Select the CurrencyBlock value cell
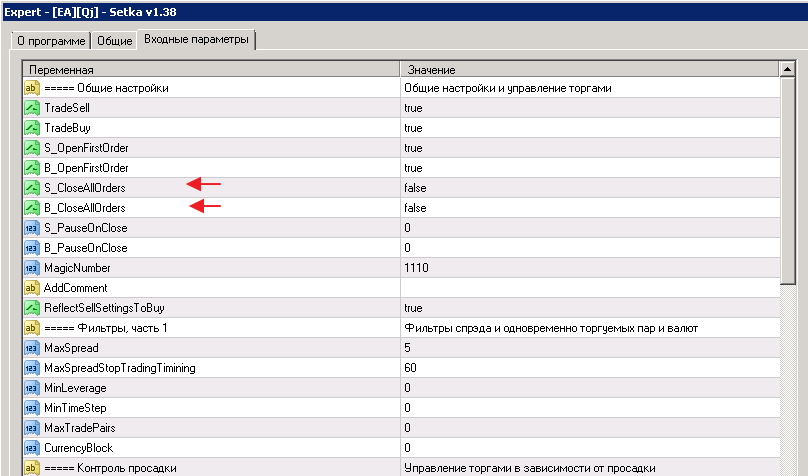The width and height of the screenshot is (808, 476). click(590, 448)
